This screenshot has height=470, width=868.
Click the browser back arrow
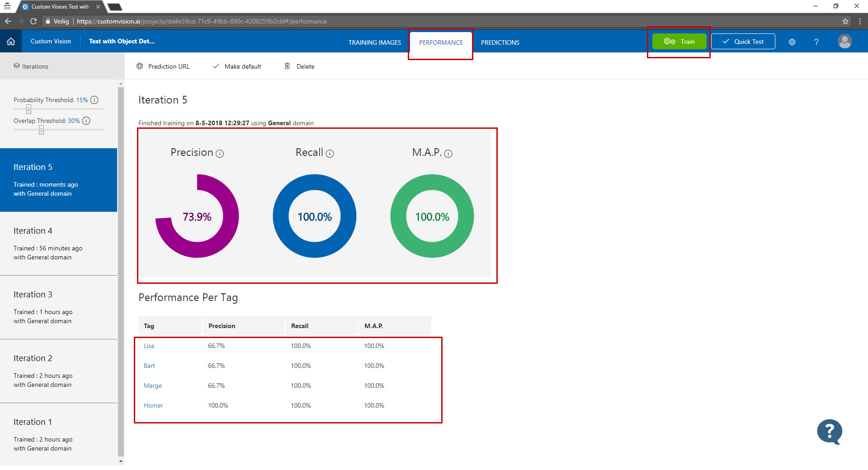[8, 21]
